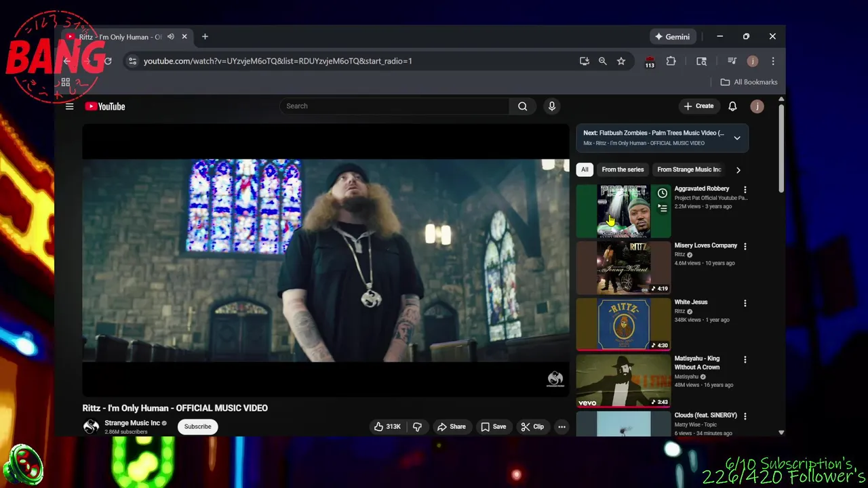This screenshot has width=868, height=488.
Task: Open the Strange Music Inc channel name link
Action: point(132,423)
